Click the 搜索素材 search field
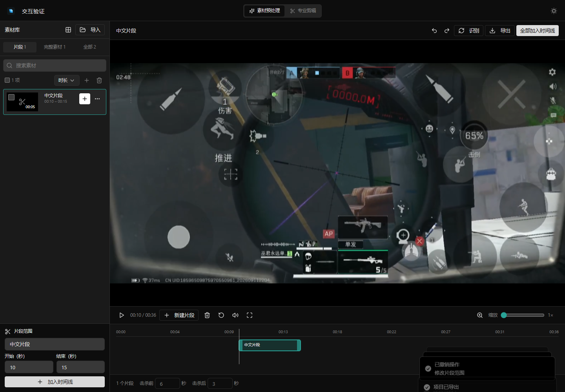565x392 pixels. pos(55,65)
